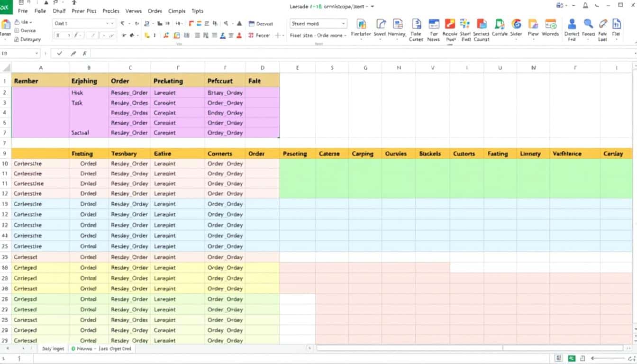Click the Wornds ribbon icon
637x364 pixels.
[550, 24]
